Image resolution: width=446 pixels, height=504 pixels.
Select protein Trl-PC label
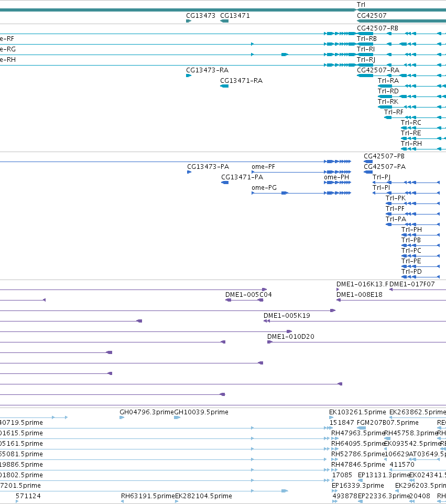pos(411,251)
